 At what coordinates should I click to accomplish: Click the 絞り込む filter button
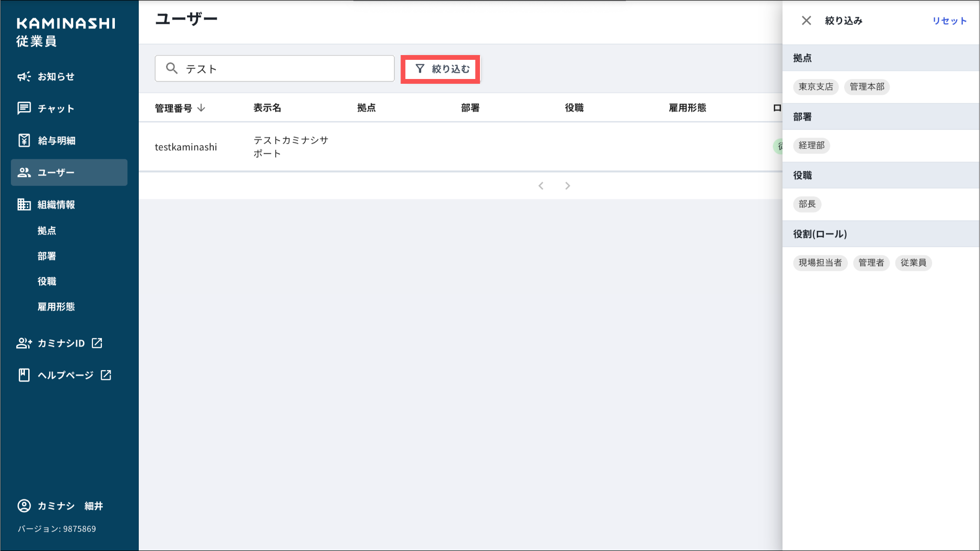click(x=441, y=69)
